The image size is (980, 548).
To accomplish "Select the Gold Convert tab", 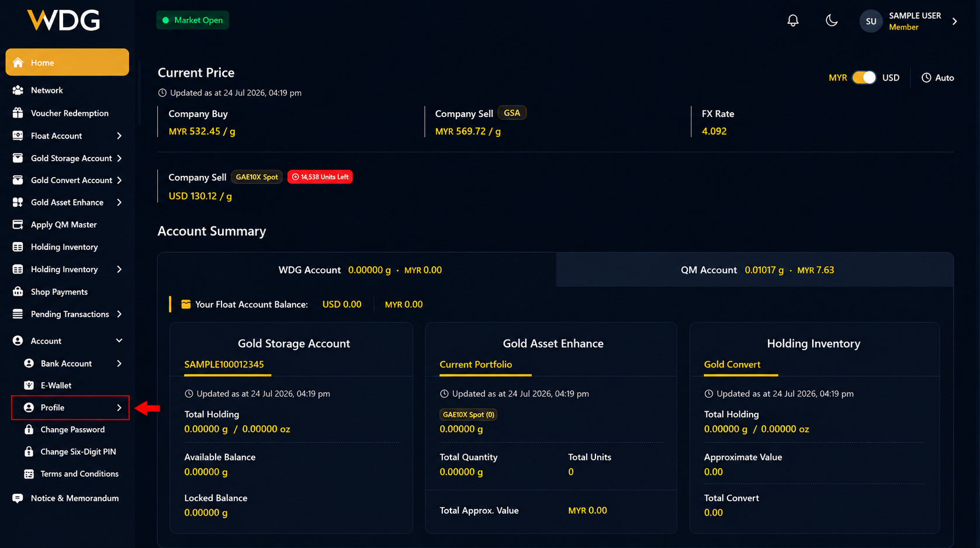I will coord(732,365).
